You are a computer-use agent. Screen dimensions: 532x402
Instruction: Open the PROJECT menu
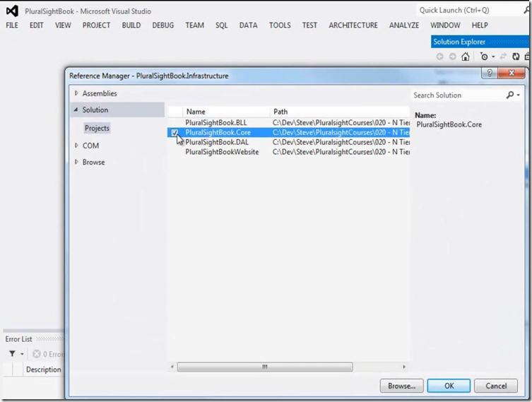click(96, 25)
